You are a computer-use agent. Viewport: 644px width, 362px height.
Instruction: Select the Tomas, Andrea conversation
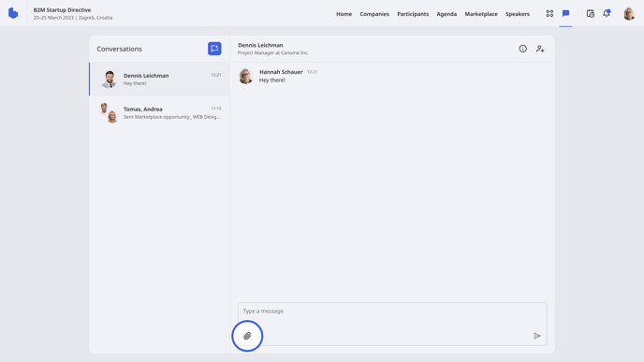pyautogui.click(x=159, y=113)
